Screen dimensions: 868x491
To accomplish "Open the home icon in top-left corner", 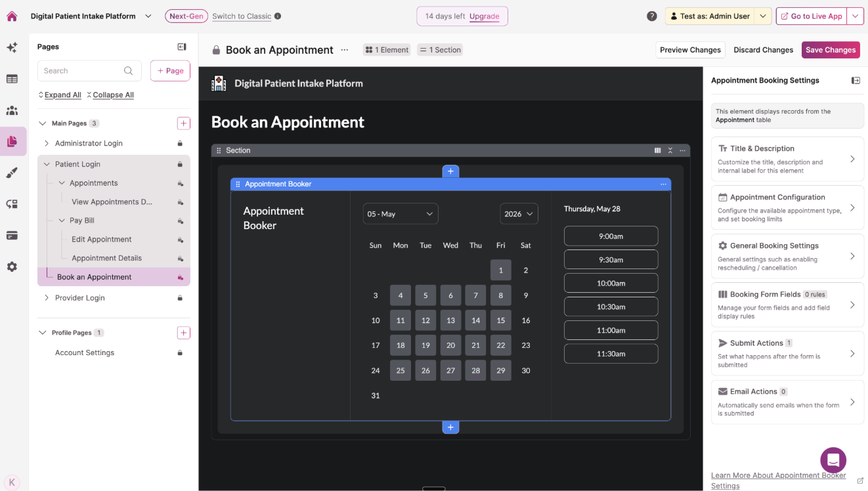I will (12, 16).
